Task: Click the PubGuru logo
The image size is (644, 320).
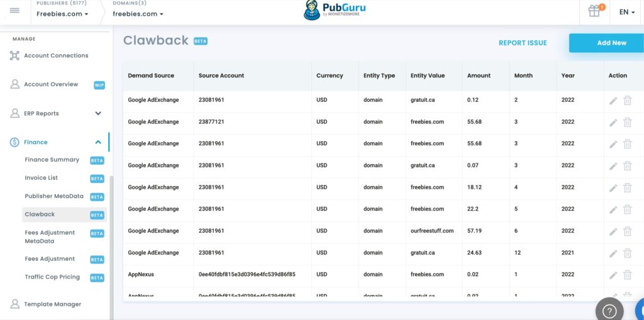Action: [335, 11]
